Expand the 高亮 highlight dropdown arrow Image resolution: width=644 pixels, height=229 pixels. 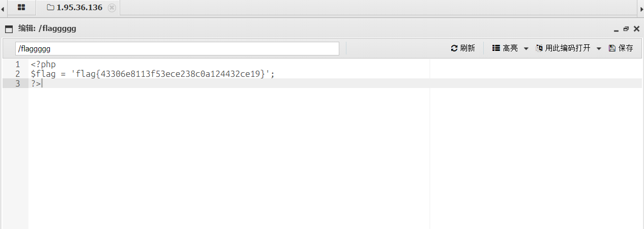tap(526, 48)
